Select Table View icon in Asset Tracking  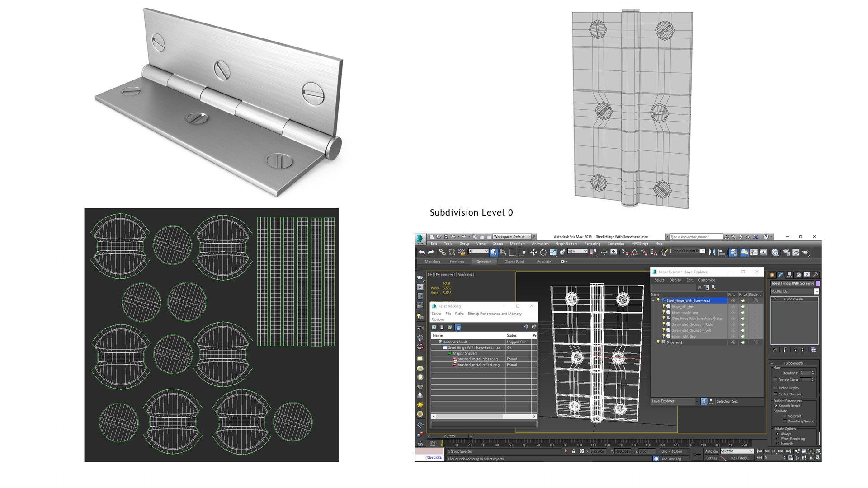pyautogui.click(x=458, y=327)
